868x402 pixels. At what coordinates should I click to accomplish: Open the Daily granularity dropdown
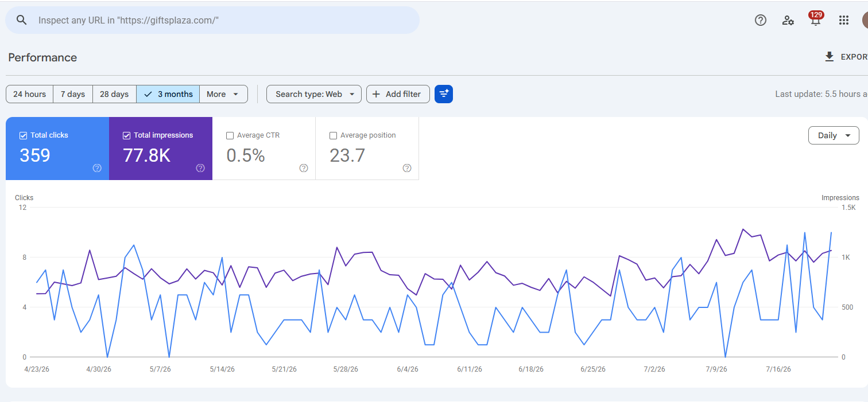click(834, 135)
